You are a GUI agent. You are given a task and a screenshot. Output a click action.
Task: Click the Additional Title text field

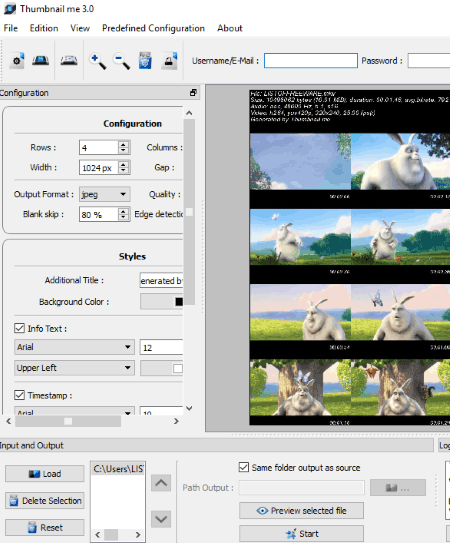tap(161, 280)
